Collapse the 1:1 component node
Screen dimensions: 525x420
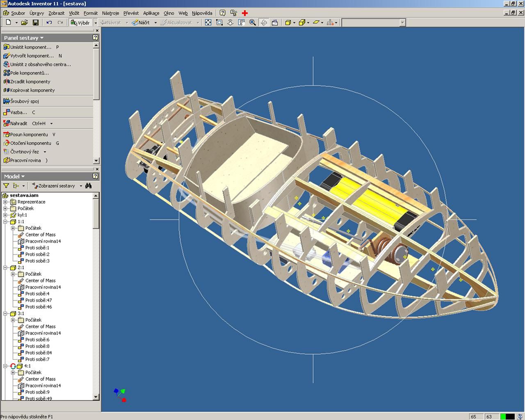[x=5, y=221]
